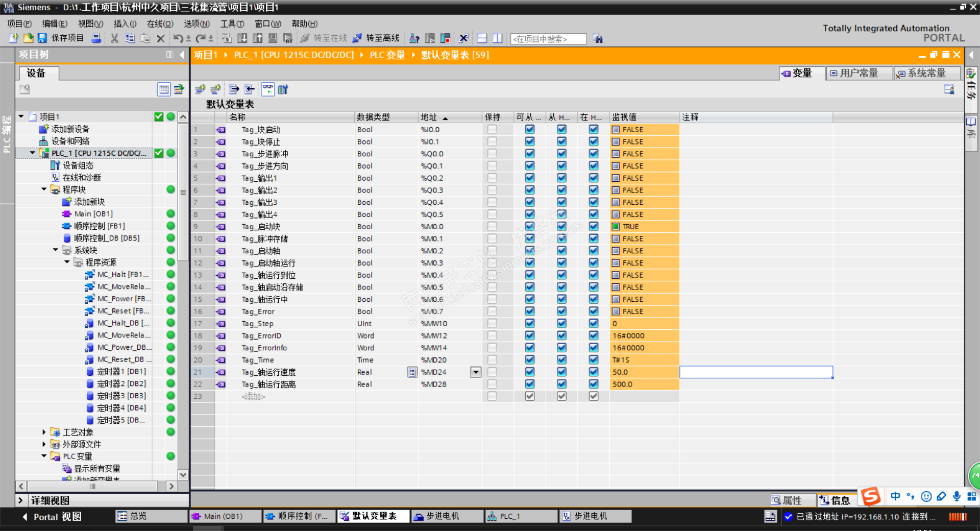Click the export tags icon
This screenshot has height=531, width=980.
[234, 89]
